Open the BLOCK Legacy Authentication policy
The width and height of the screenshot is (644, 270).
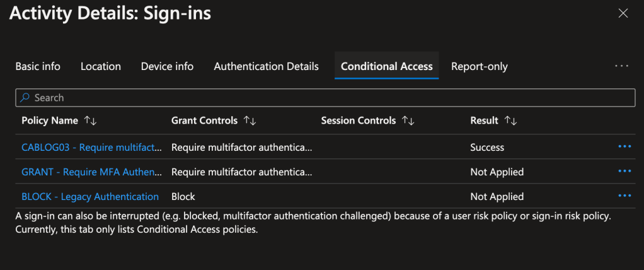point(90,196)
